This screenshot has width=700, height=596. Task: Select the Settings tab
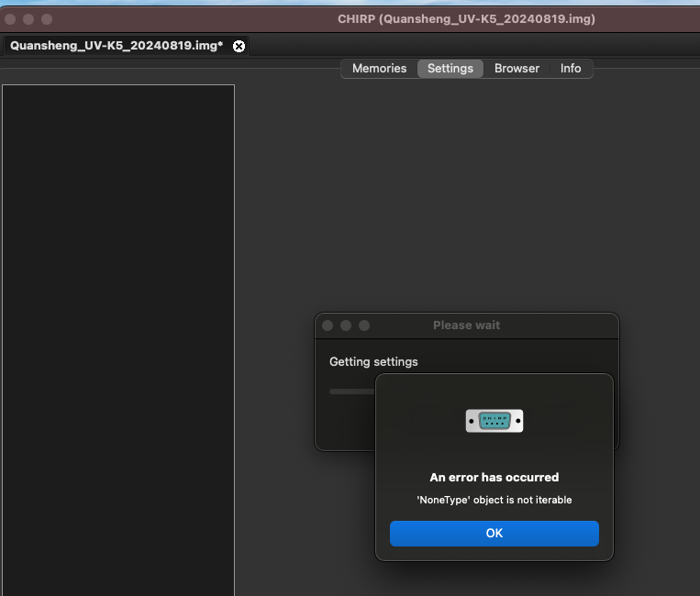(x=450, y=68)
